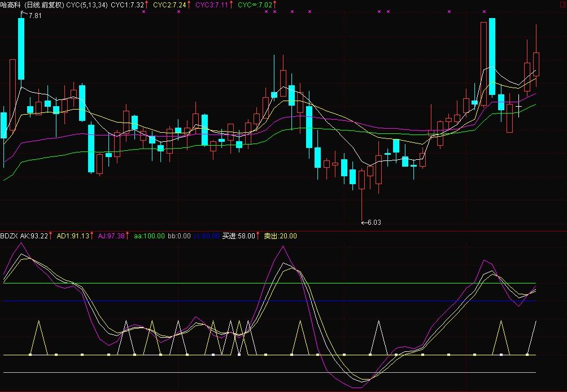Select the blue cc:80.00 indicator value
Viewport: 567px width, 392px height.
(207, 236)
